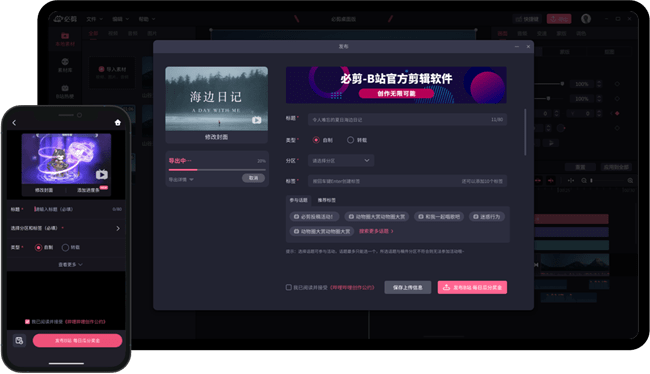Open B站热梗 in the main window sidebar
Image resolution: width=650 pixels, height=374 pixels.
pyautogui.click(x=65, y=92)
